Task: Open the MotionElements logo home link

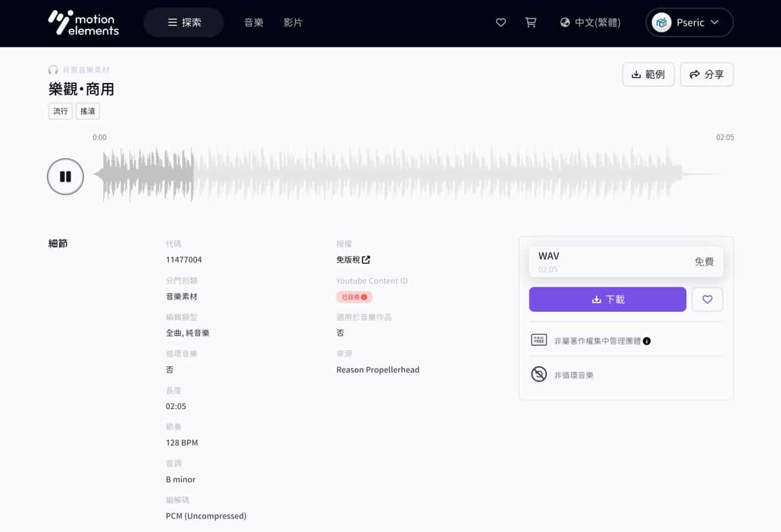Action: click(x=84, y=23)
